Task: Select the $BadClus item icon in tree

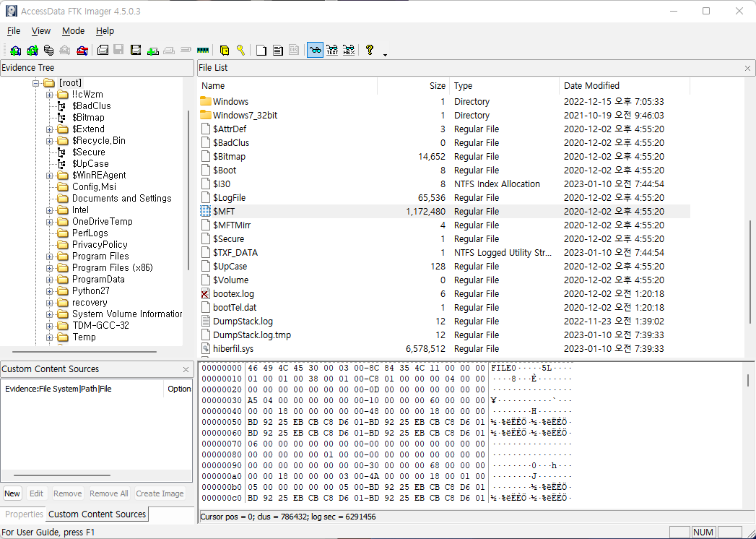Action: 61,106
